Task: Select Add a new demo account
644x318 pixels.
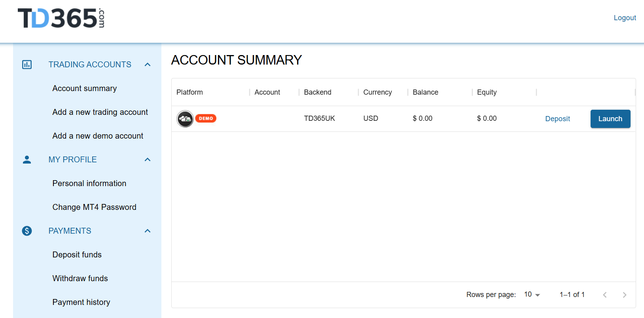Action: (98, 136)
